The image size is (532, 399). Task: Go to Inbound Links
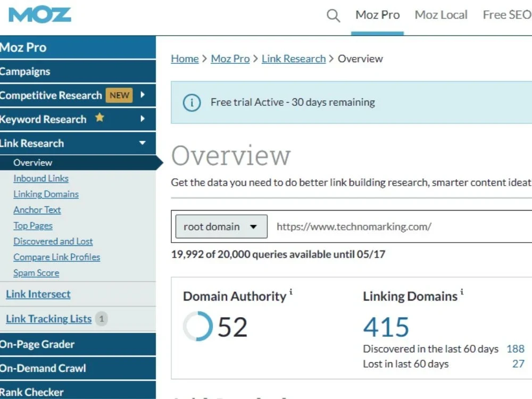(x=41, y=178)
